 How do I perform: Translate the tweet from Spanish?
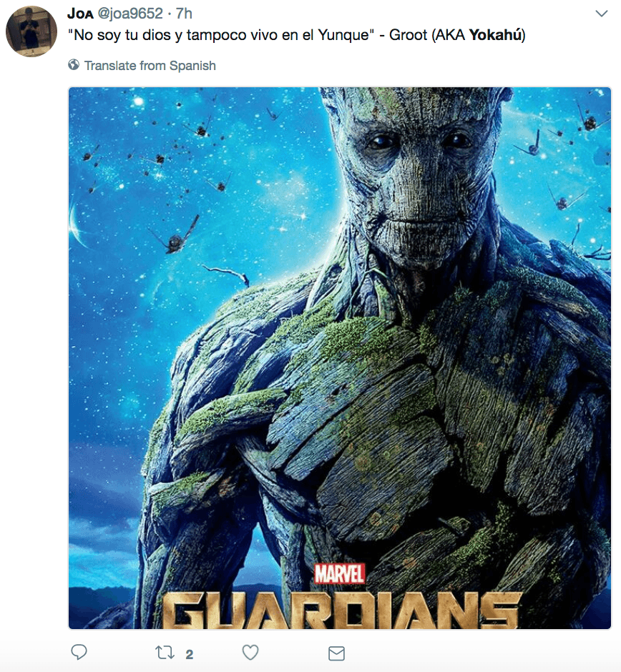[150, 66]
